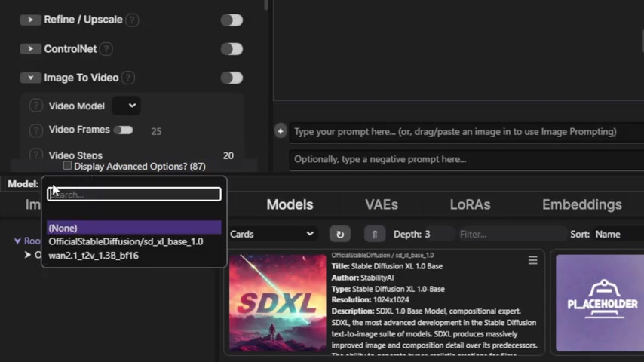Click the Resolution: 1024x1024 text
This screenshot has height=362, width=644.
[x=370, y=300]
